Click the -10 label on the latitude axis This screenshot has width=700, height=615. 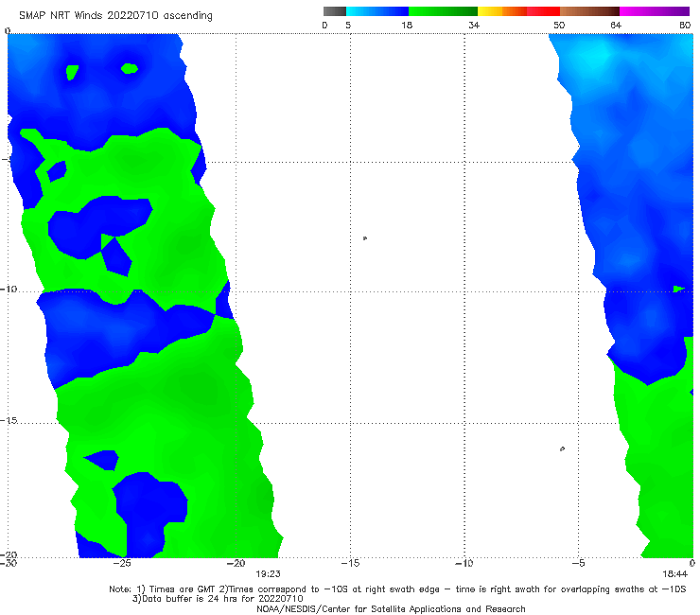pos(9,289)
